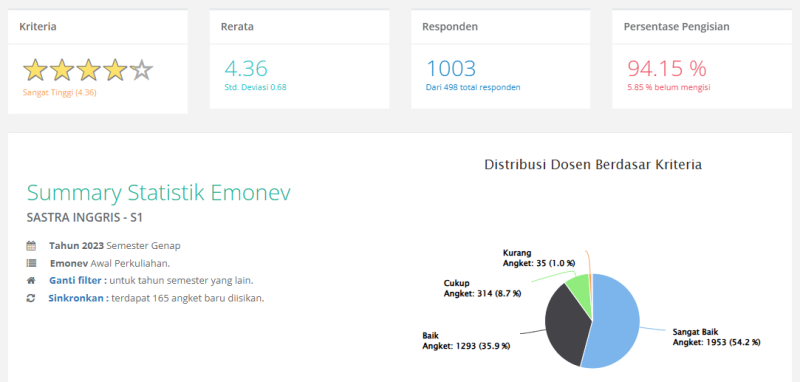Click the first gold rating star
This screenshot has height=382, width=800.
pyautogui.click(x=35, y=70)
